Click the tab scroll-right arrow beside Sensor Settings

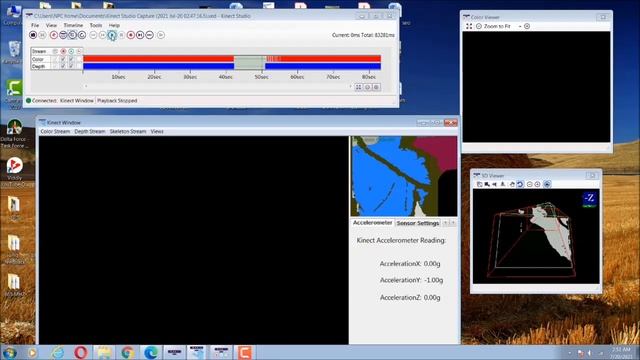coord(453,223)
